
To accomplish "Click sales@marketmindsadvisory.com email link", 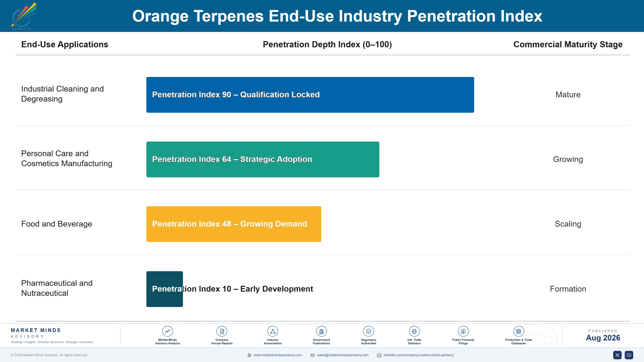I will (342, 355).
